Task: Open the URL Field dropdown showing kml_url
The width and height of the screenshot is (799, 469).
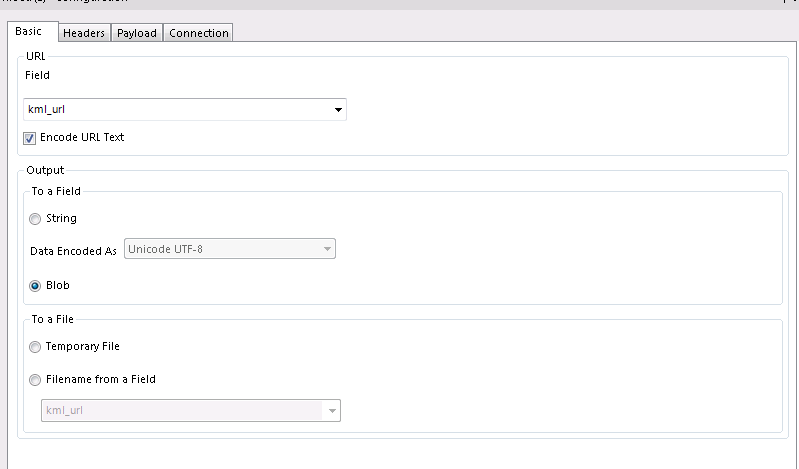Action: [185, 110]
